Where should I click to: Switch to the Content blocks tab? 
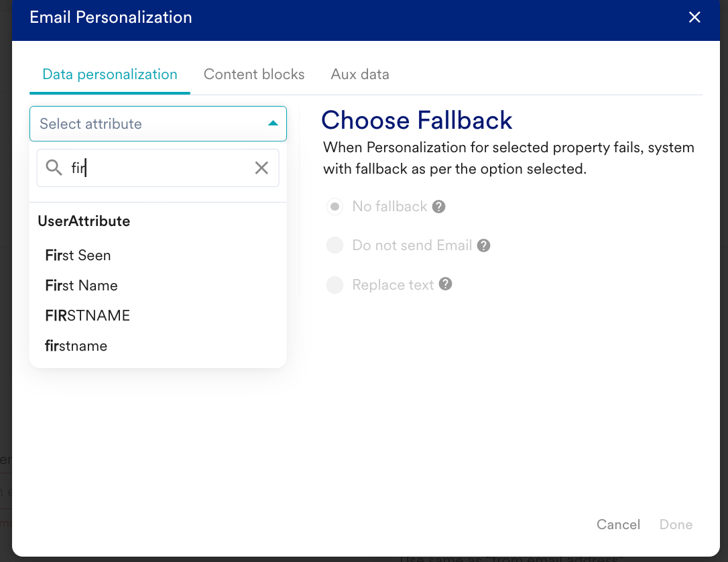coord(254,74)
